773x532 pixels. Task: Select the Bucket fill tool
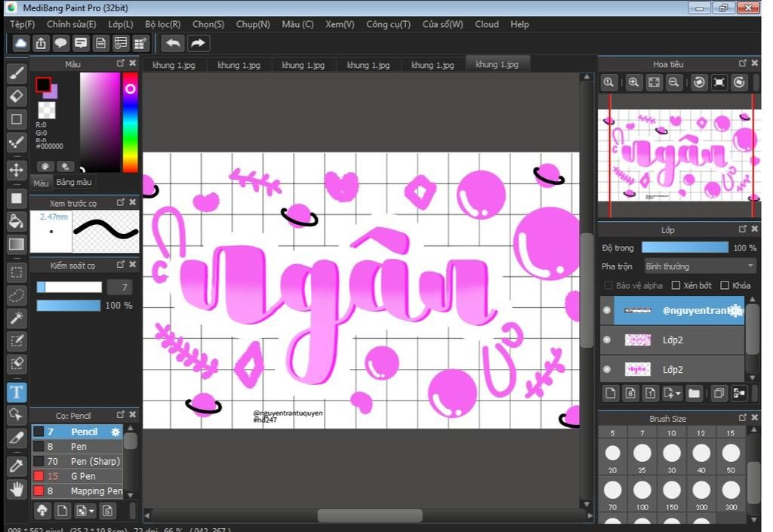click(x=17, y=221)
